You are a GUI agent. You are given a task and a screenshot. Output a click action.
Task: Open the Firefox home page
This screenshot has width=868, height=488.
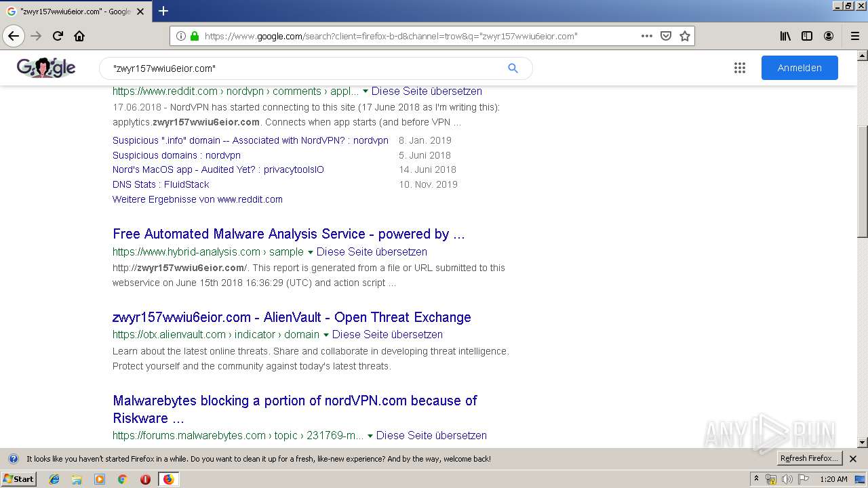(x=79, y=36)
